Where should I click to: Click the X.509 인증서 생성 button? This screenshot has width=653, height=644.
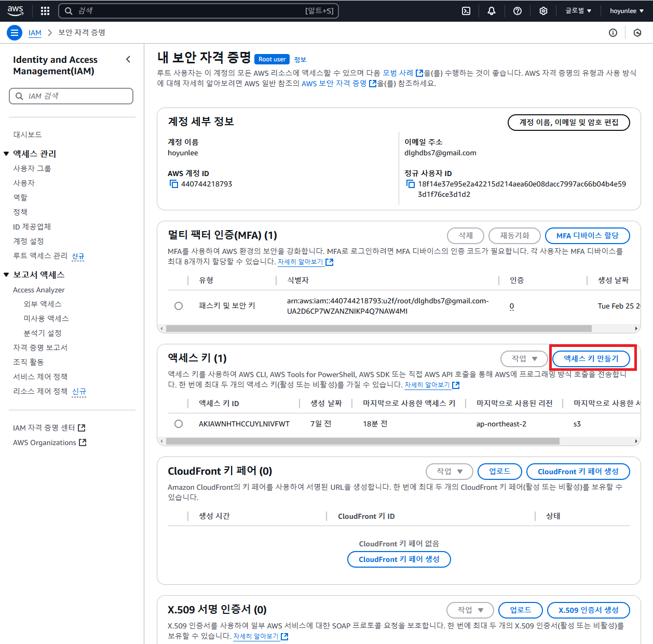click(589, 610)
